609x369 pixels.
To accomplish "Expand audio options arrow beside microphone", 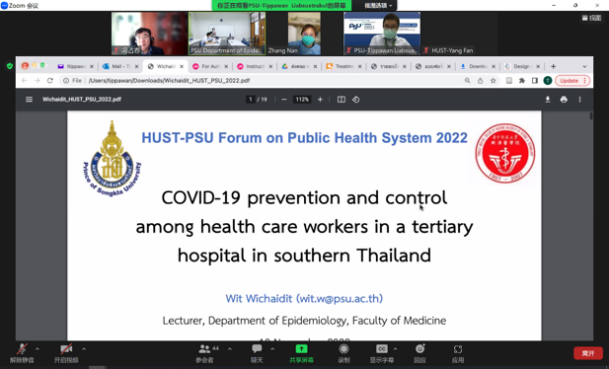I will [x=38, y=349].
